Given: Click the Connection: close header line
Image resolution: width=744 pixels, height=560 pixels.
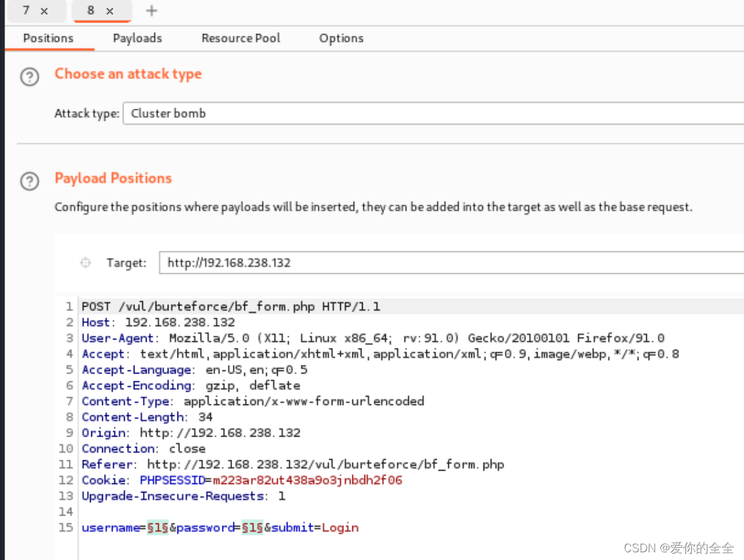Looking at the screenshot, I should tap(143, 449).
